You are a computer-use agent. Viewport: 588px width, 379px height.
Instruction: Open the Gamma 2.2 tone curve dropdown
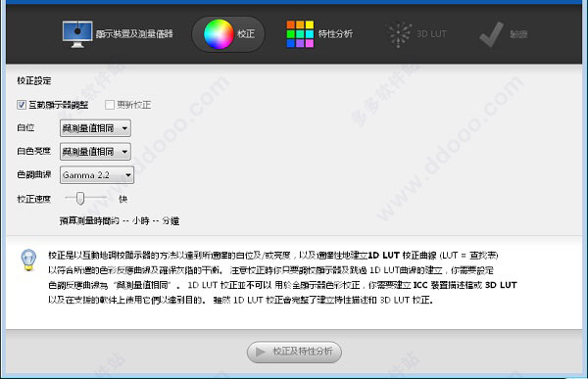97,175
